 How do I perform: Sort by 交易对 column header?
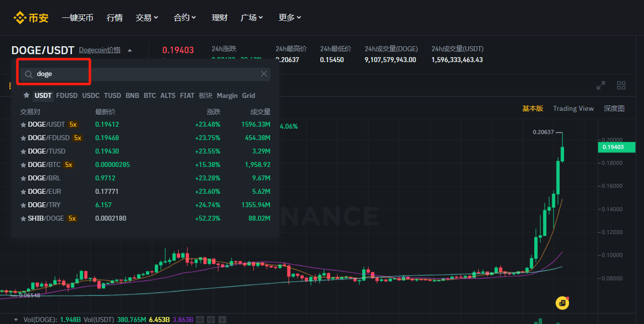coord(30,112)
